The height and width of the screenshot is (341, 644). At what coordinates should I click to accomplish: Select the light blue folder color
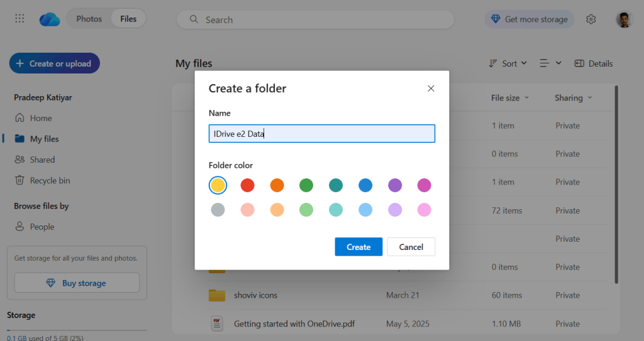pyautogui.click(x=365, y=210)
